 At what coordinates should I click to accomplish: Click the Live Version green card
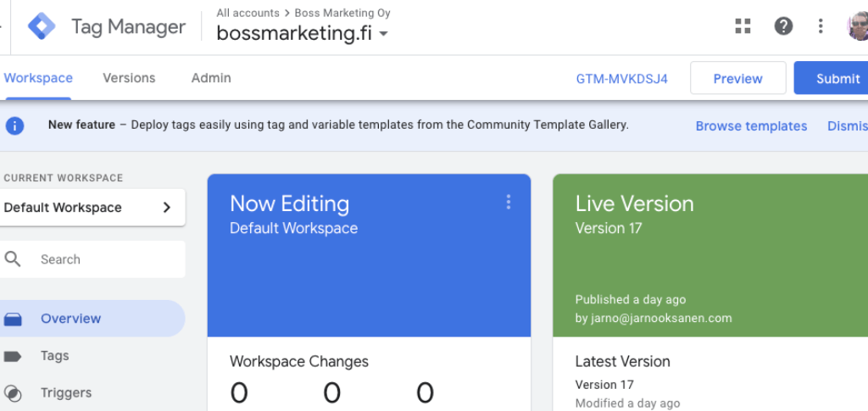(710, 256)
